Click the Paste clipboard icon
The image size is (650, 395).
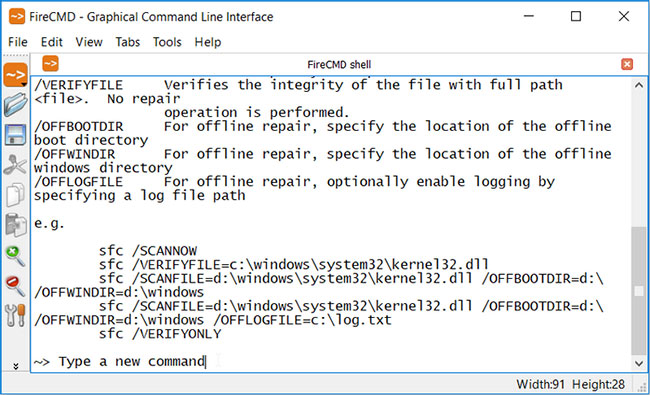[15, 225]
